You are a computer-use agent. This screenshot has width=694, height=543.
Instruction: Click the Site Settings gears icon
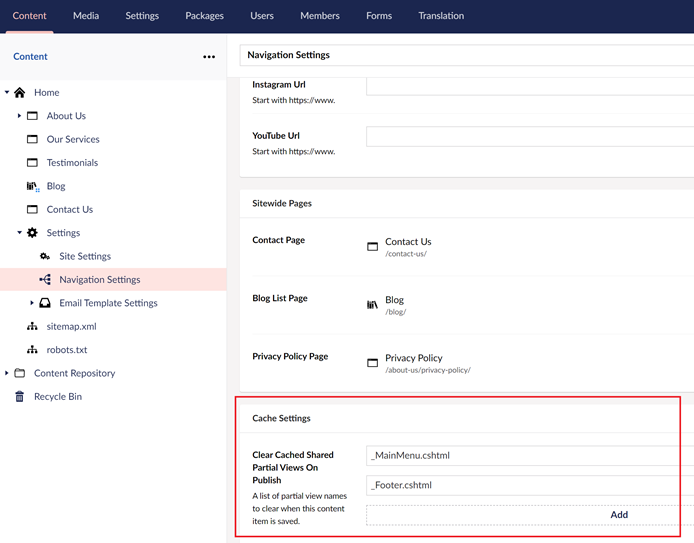45,256
